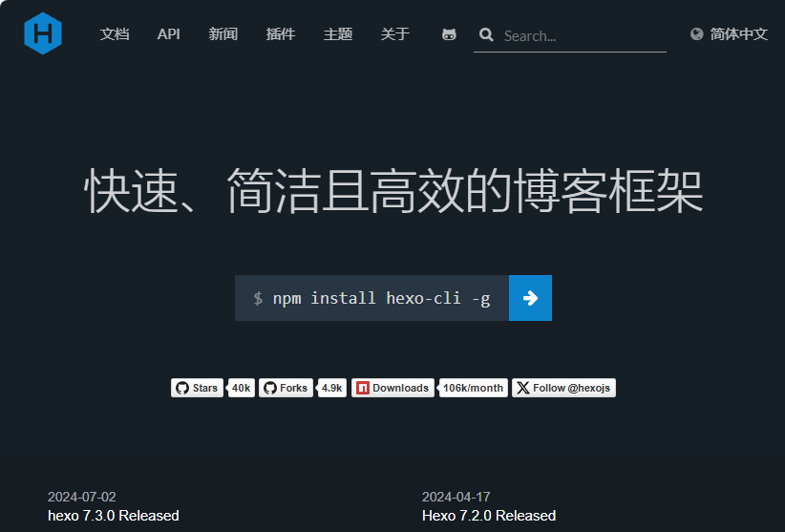Click the blue arrow get-started button

pos(530,298)
